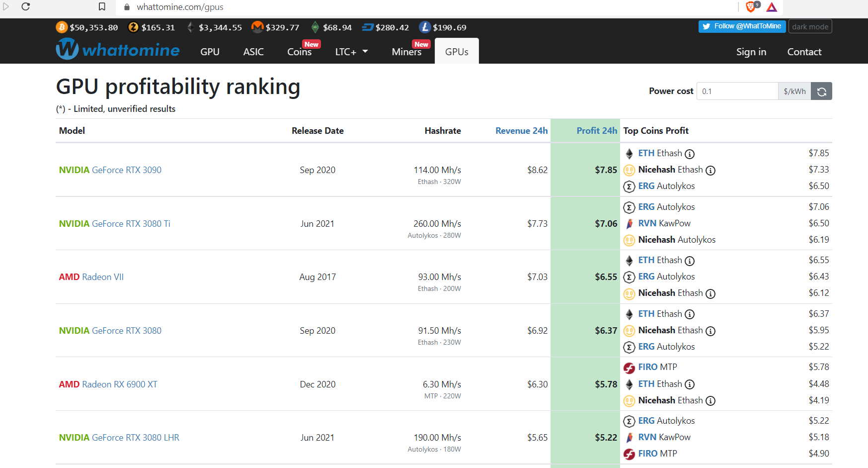Screen dimensions: 868x468
Task: Sort by Profit 24h column
Action: point(597,131)
